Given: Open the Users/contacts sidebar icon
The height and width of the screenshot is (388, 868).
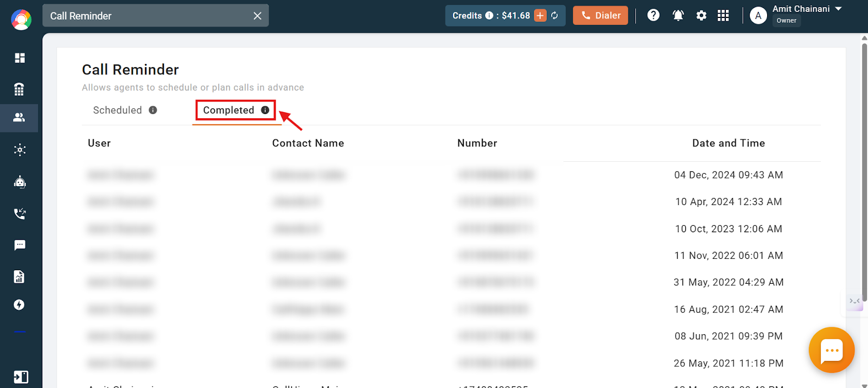Looking at the screenshot, I should pyautogui.click(x=19, y=117).
